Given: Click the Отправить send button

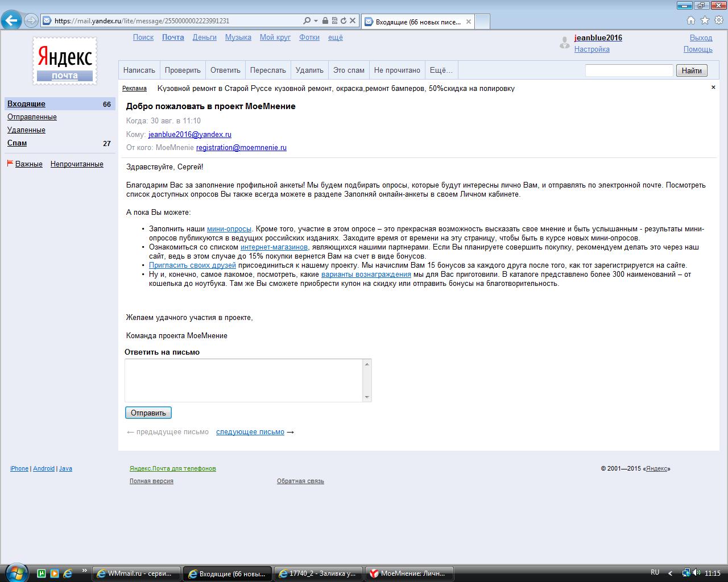Looking at the screenshot, I should 148,413.
